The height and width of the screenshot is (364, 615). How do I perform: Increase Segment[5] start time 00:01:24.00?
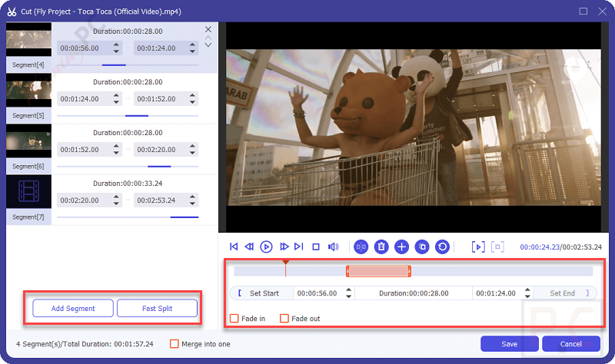[116, 95]
